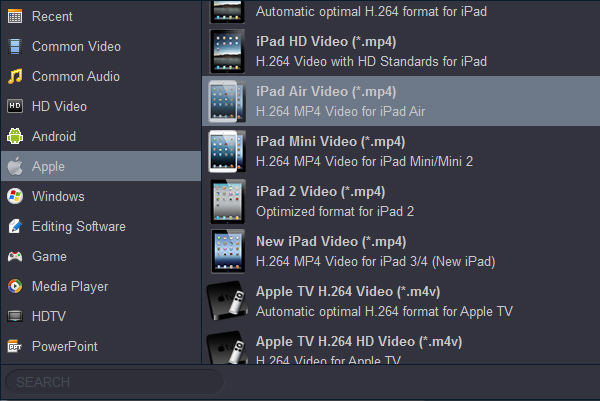Click 'H.264 MP4 Video for iPad 3/4 (New iPad)'
Screen dimensions: 600x401
tap(375, 261)
